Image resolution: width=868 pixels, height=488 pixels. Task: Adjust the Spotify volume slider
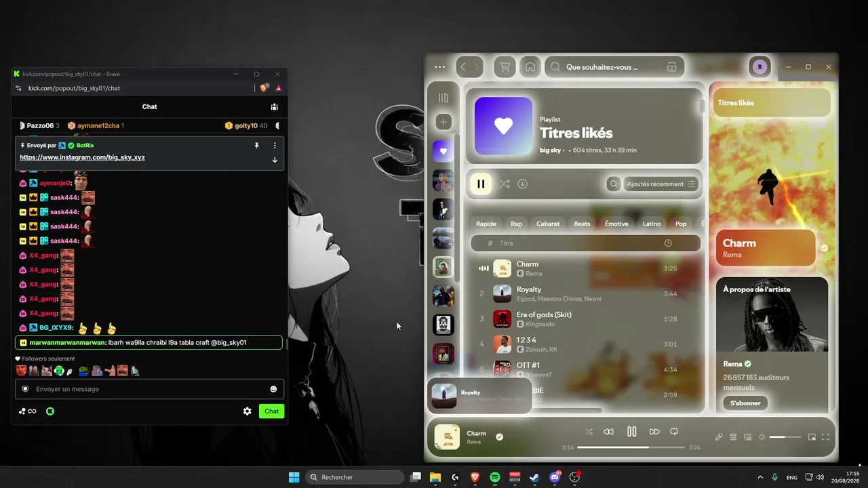coord(786,437)
